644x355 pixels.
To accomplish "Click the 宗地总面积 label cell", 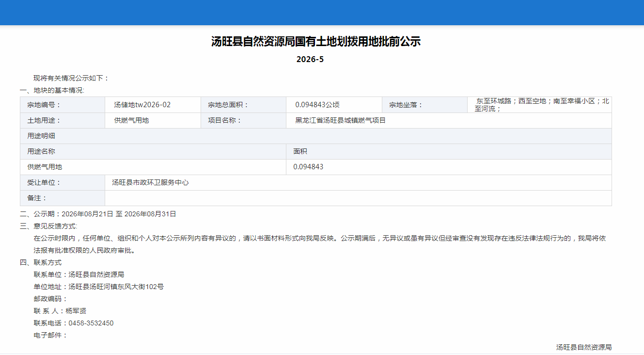I will click(x=243, y=105).
